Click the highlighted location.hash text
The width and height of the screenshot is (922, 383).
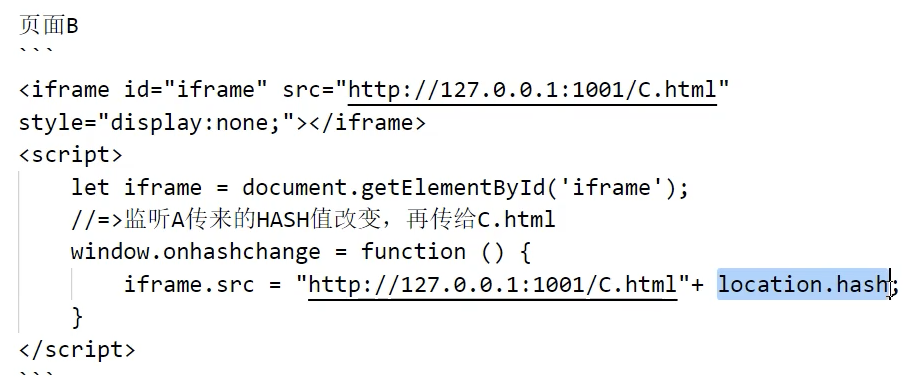pyautogui.click(x=803, y=285)
